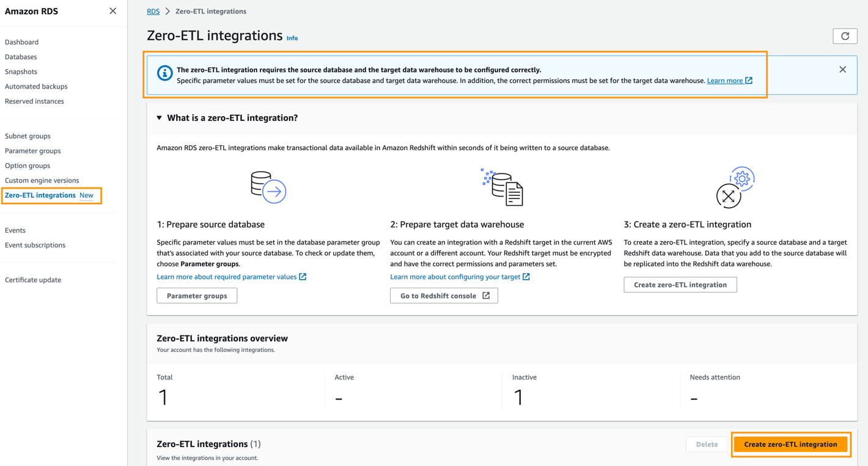Click the Prepare target data warehouse icon
868x466 pixels.
pos(502,187)
